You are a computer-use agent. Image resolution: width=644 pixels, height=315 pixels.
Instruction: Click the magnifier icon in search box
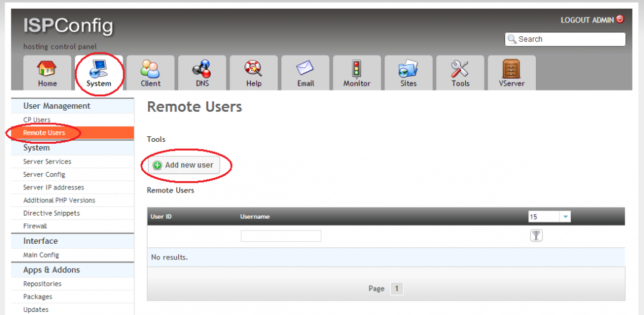[511, 39]
